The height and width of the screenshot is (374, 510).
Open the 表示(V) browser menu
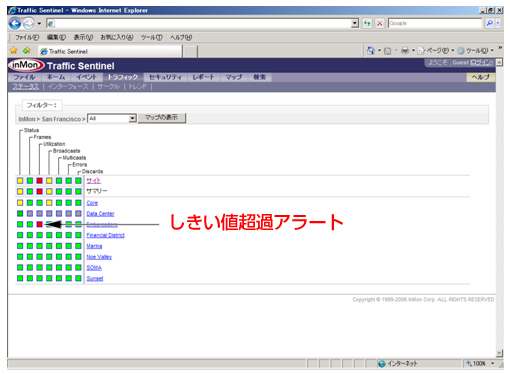pyautogui.click(x=83, y=37)
